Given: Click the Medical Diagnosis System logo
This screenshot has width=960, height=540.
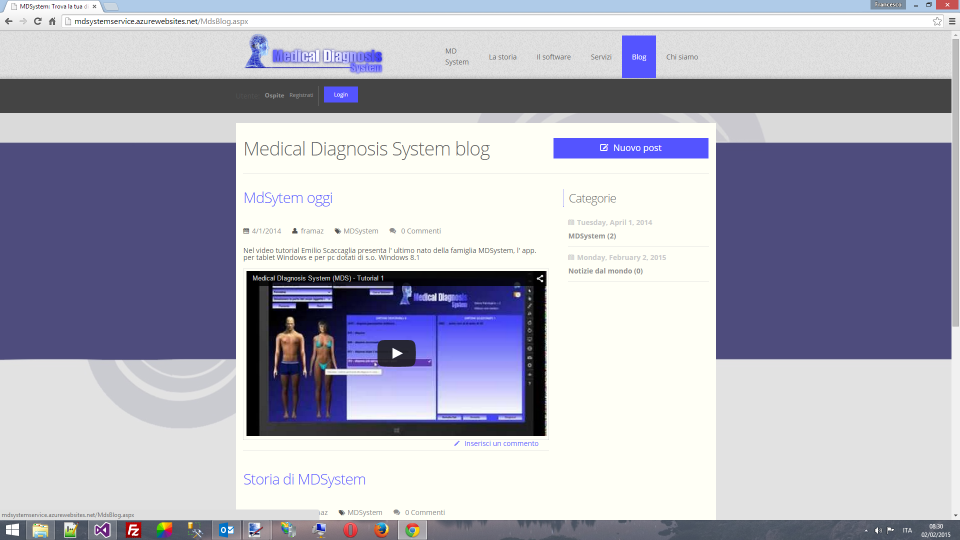Looking at the screenshot, I should (314, 55).
